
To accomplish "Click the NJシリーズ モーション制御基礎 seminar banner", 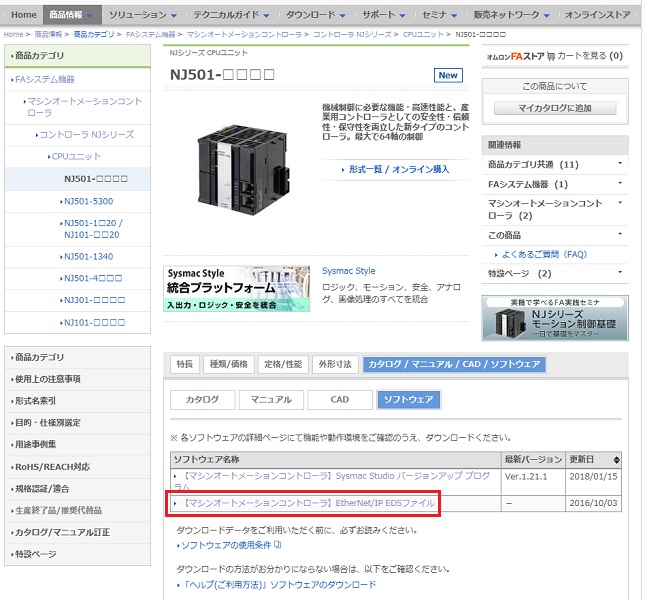I will 555,318.
